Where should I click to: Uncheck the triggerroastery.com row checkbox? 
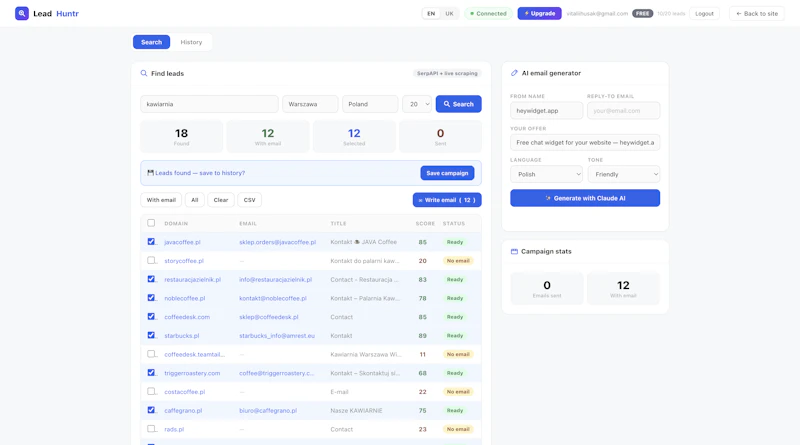pos(151,373)
